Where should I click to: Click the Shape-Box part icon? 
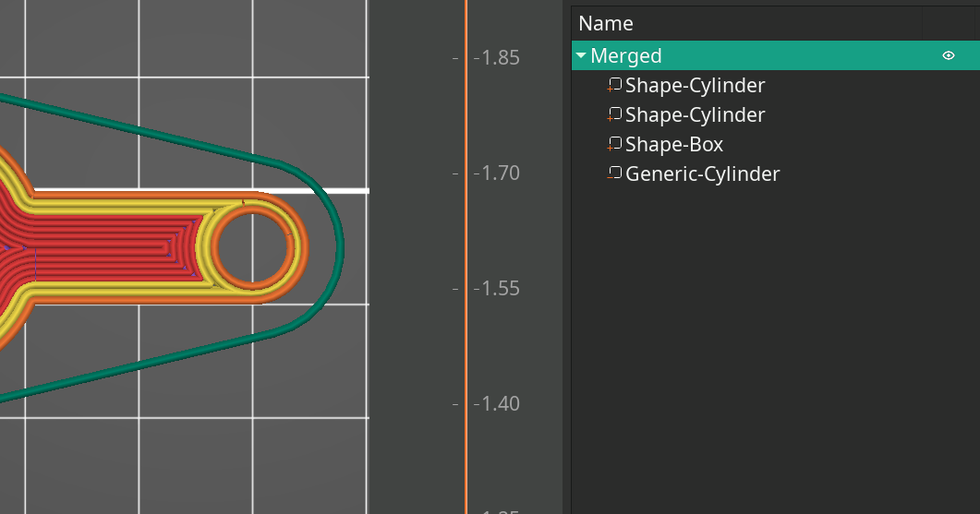click(x=614, y=145)
